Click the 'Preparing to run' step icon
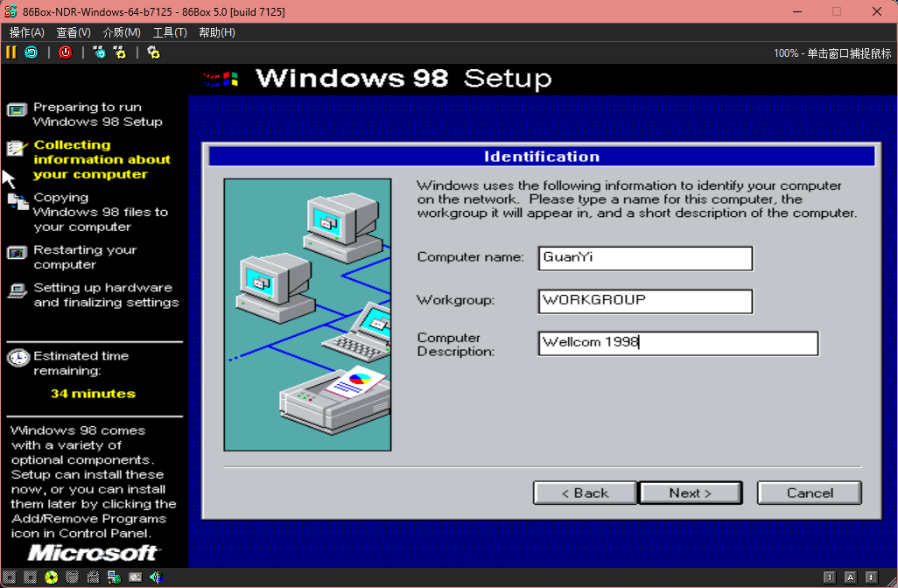898x588 pixels. pyautogui.click(x=18, y=109)
